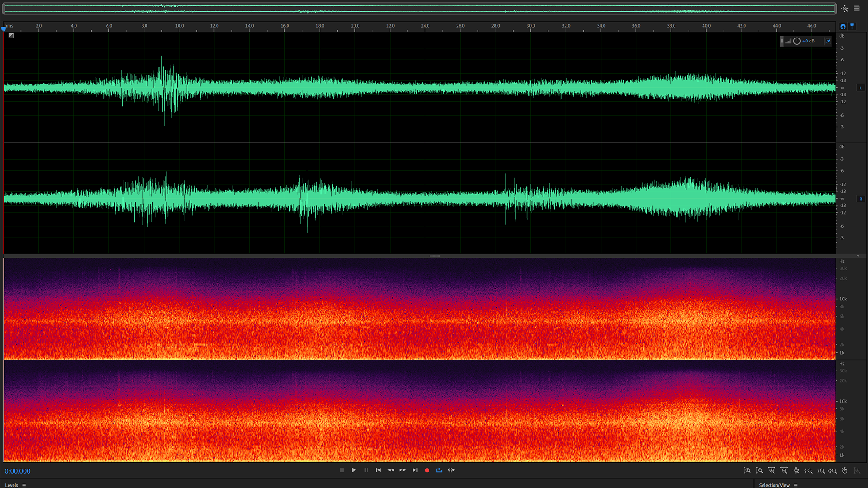The width and height of the screenshot is (868, 488).
Task: Open the Selection/View panel menu
Action: pos(796,485)
